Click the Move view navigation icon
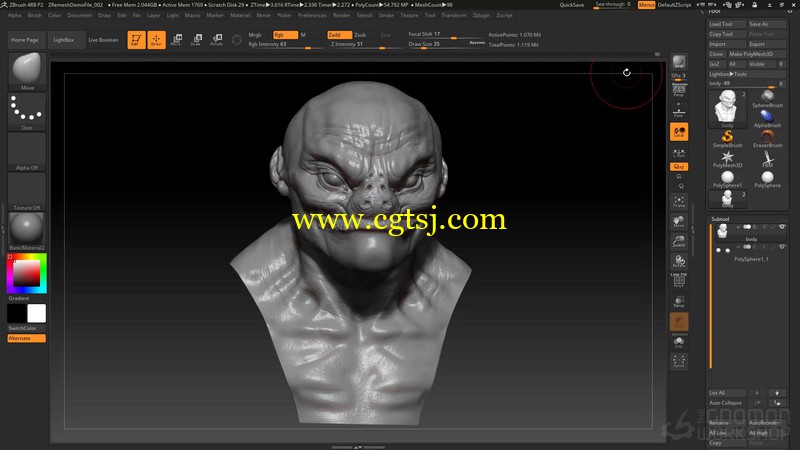This screenshot has width=800, height=450. click(679, 221)
